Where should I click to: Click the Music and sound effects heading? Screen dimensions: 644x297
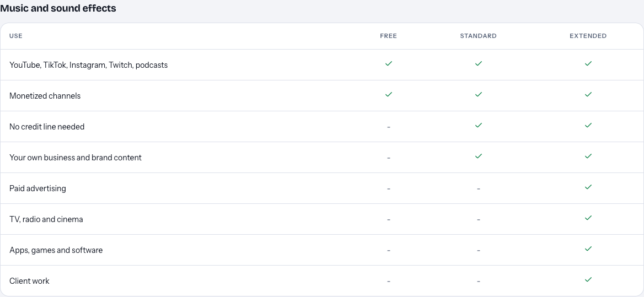[58, 8]
